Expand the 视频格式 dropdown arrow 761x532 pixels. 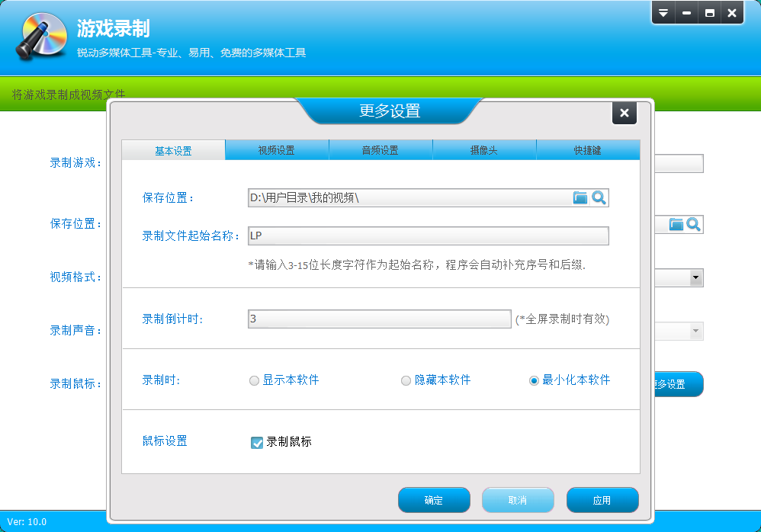coord(695,278)
